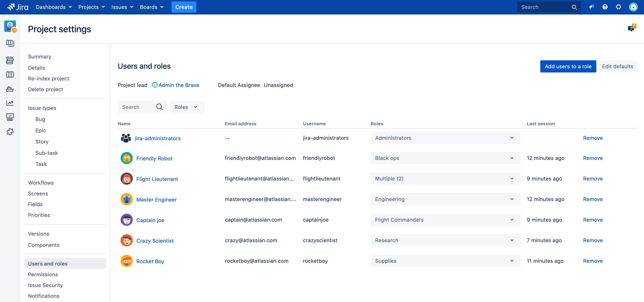The height and width of the screenshot is (302, 644).
Task: Click the jira-administrators group icon
Action: pyautogui.click(x=126, y=138)
